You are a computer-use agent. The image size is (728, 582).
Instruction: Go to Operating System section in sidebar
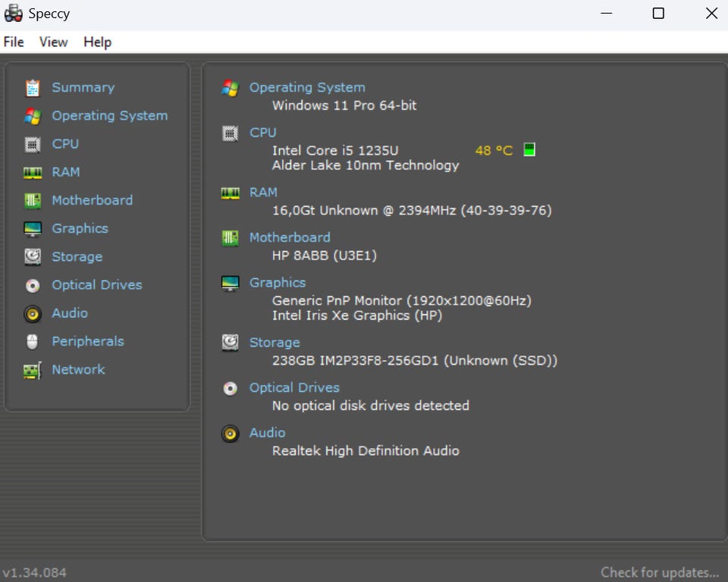109,115
